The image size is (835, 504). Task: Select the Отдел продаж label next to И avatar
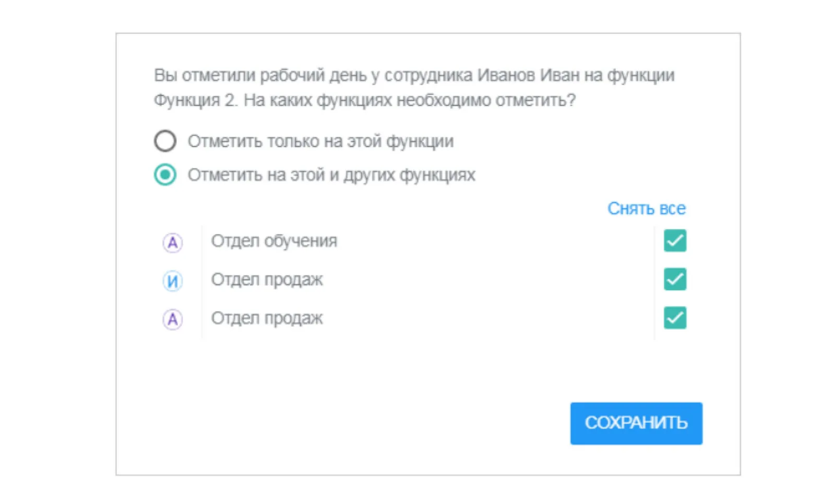(267, 280)
